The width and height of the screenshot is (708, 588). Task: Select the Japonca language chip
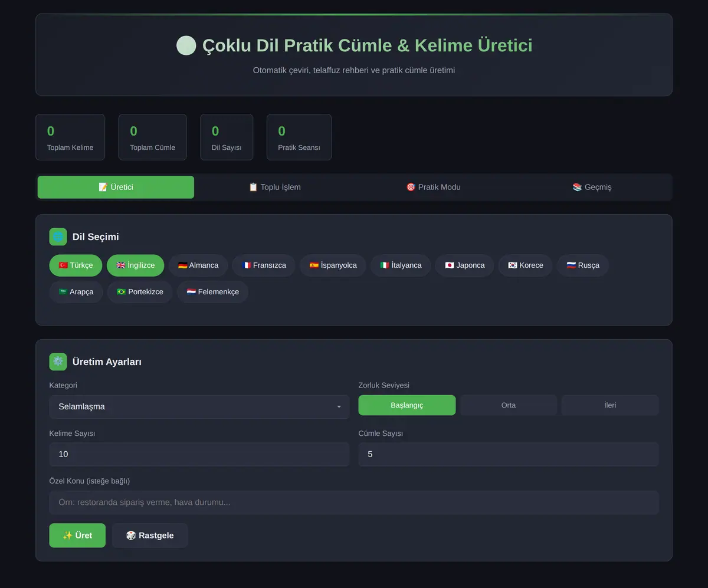464,265
